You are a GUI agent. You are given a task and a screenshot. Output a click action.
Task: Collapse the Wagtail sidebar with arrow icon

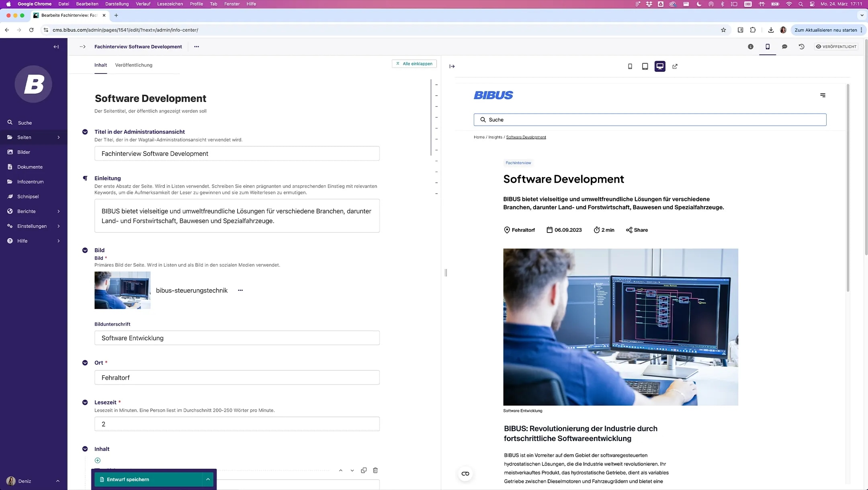click(x=56, y=47)
